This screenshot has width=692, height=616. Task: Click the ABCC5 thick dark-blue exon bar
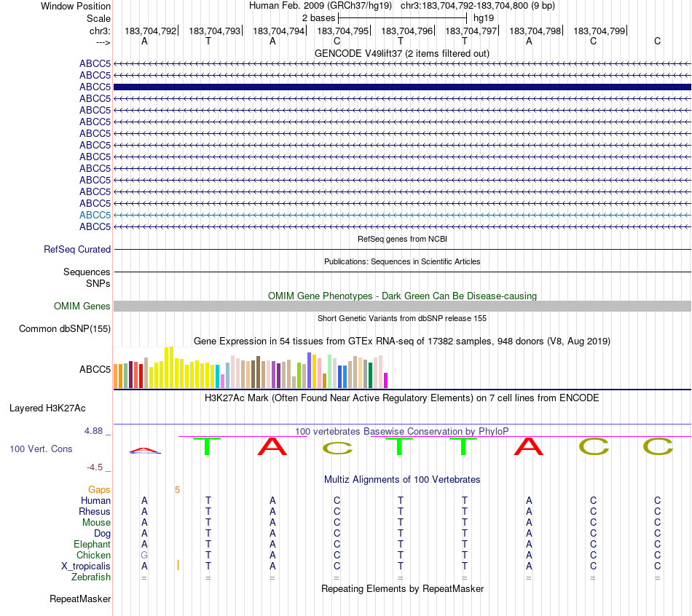(402, 87)
